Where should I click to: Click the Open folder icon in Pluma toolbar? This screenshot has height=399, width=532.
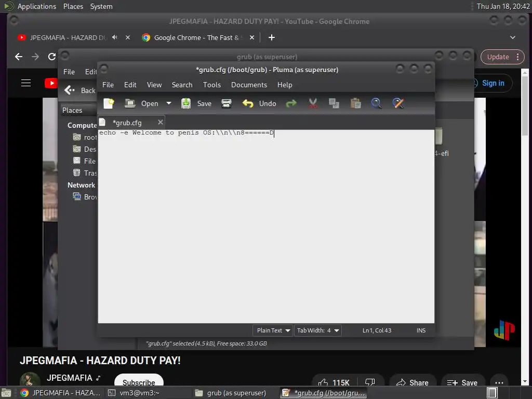(x=129, y=103)
